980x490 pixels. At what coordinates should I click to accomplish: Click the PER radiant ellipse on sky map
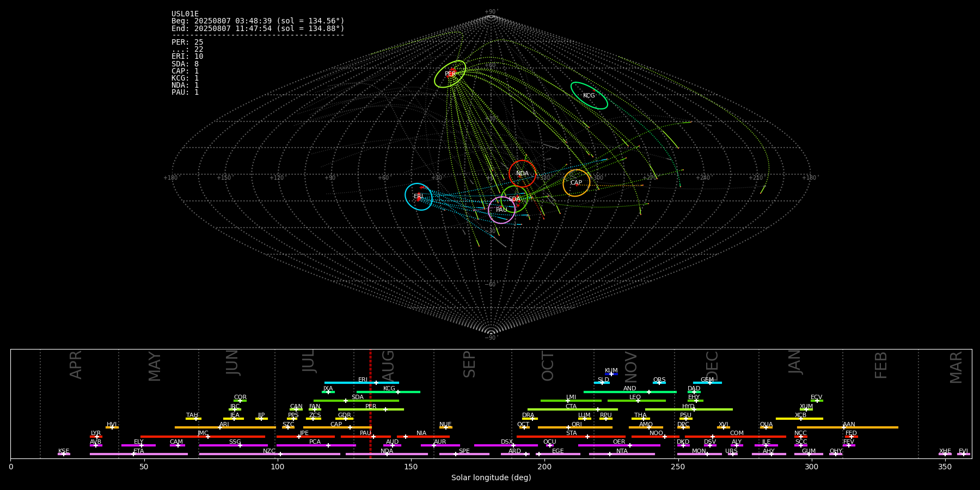coord(450,74)
